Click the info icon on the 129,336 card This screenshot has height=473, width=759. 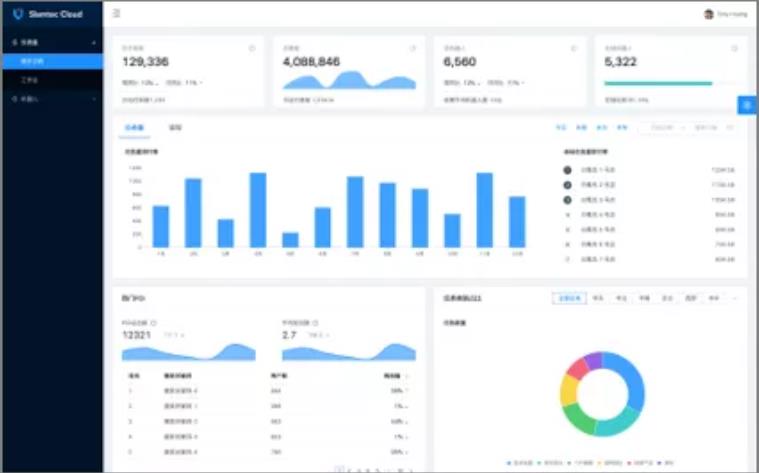[252, 48]
